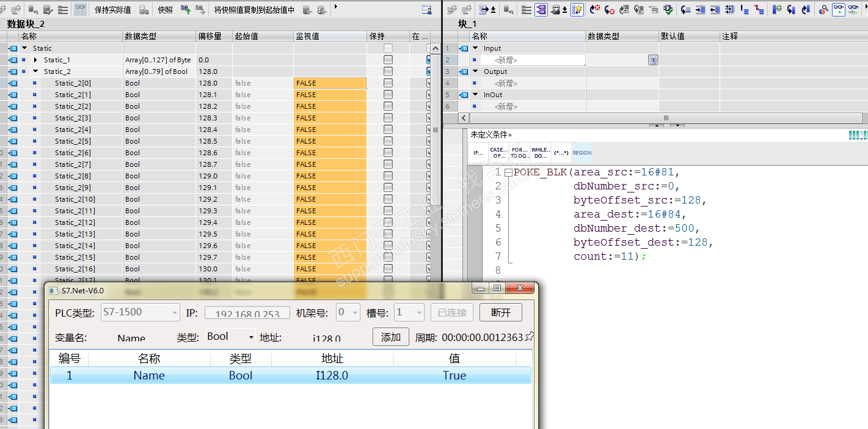Image resolution: width=868 pixels, height=429 pixels.
Task: Click the 变量名 Name input field
Action: click(131, 338)
